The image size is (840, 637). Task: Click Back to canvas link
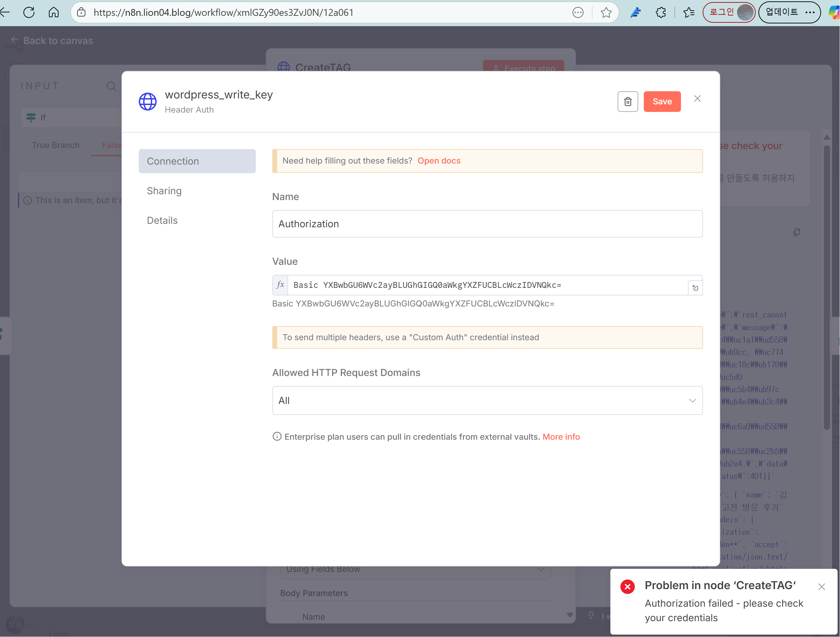[x=52, y=41]
